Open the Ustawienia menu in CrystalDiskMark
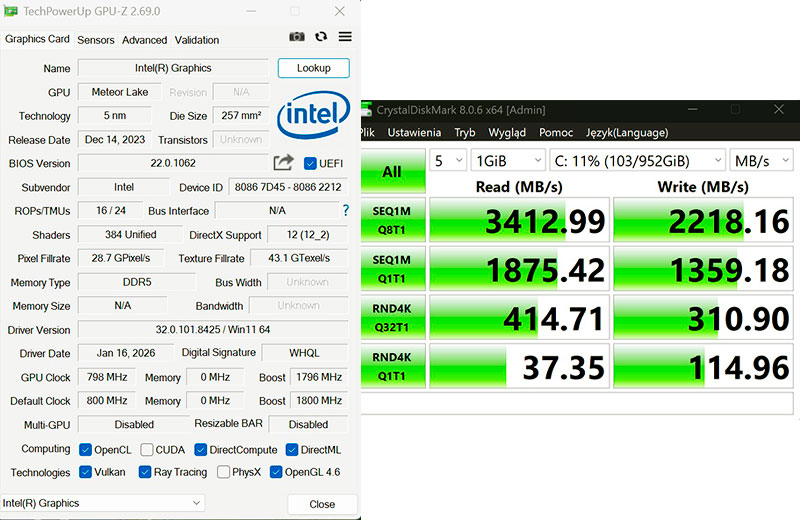 click(x=414, y=133)
